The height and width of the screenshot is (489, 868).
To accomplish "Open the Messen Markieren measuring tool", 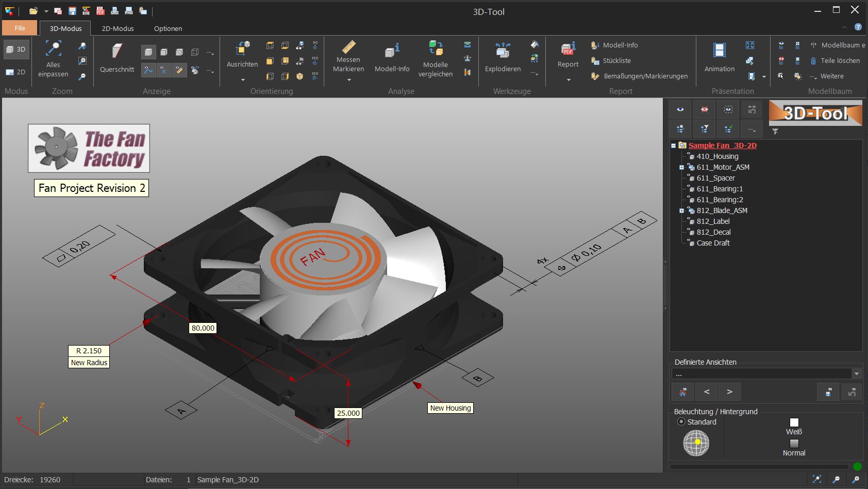I will pyautogui.click(x=348, y=57).
